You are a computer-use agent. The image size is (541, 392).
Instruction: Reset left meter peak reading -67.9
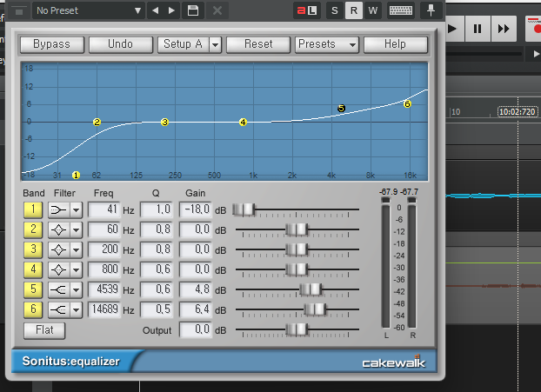tap(389, 192)
